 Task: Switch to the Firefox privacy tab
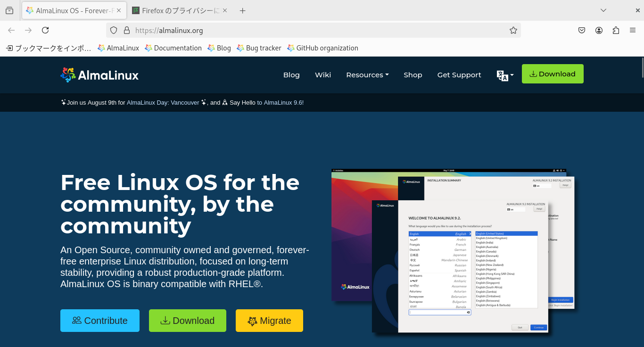pyautogui.click(x=180, y=10)
